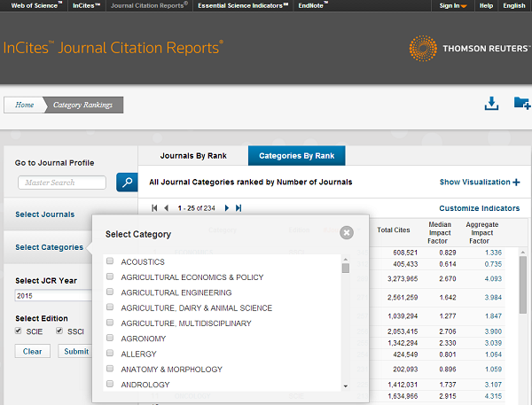Click the Show Visualization plus icon
The width and height of the screenshot is (532, 405).
click(516, 183)
